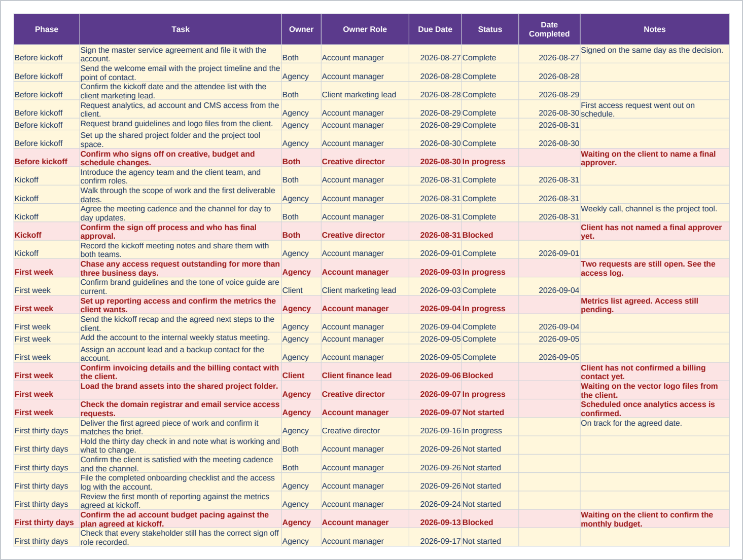The height and width of the screenshot is (560, 743).
Task: Click the Due Date header cell
Action: (x=435, y=29)
